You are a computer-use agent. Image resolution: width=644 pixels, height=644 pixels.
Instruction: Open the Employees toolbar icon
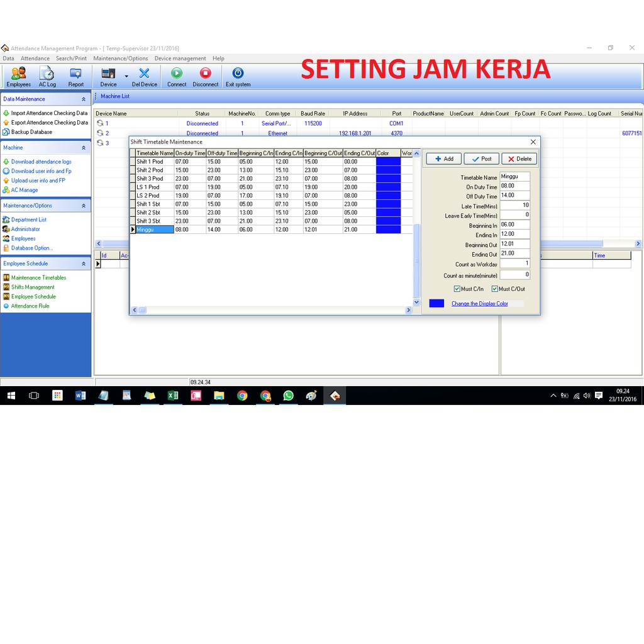click(18, 77)
